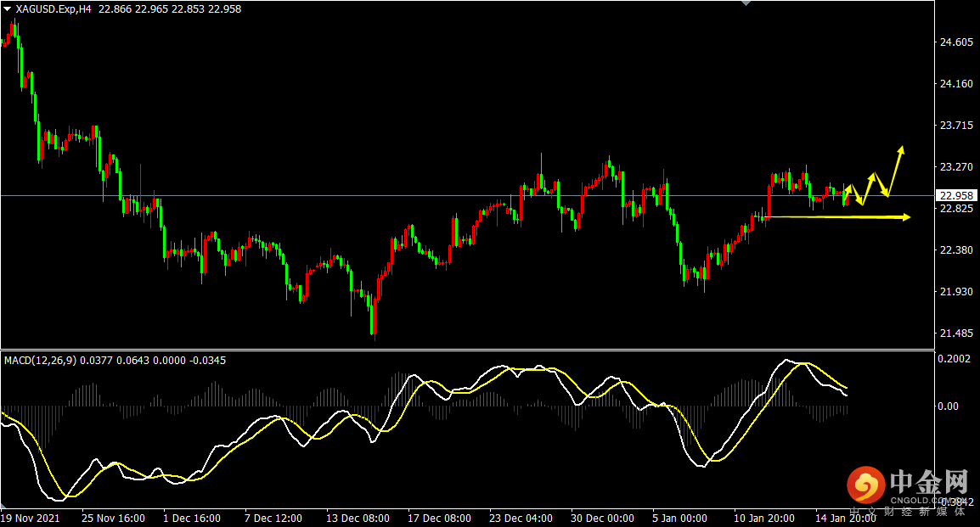Click the final yellow forecast arrow tip
This screenshot has height=527, width=980.
pos(901,149)
